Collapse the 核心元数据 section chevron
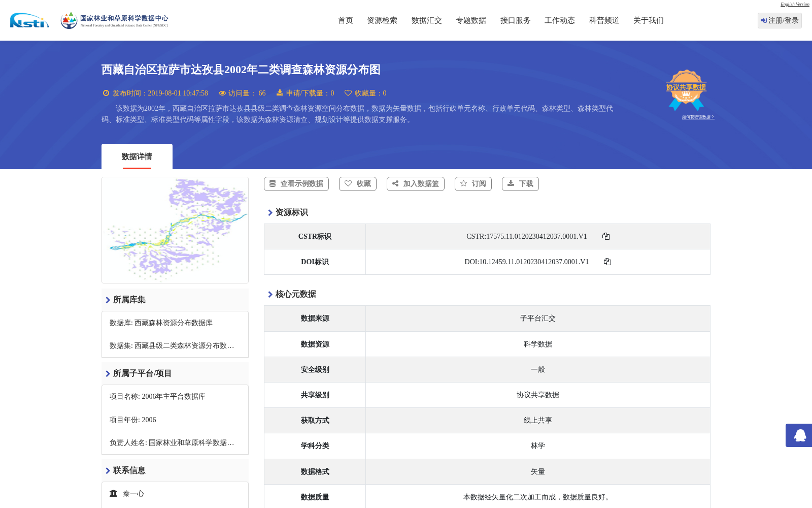The image size is (812, 508). pyautogui.click(x=270, y=294)
